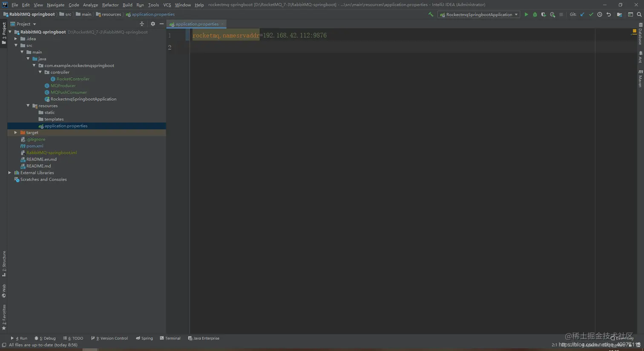Build project with the hammer icon
The width and height of the screenshot is (644, 351).
click(431, 14)
